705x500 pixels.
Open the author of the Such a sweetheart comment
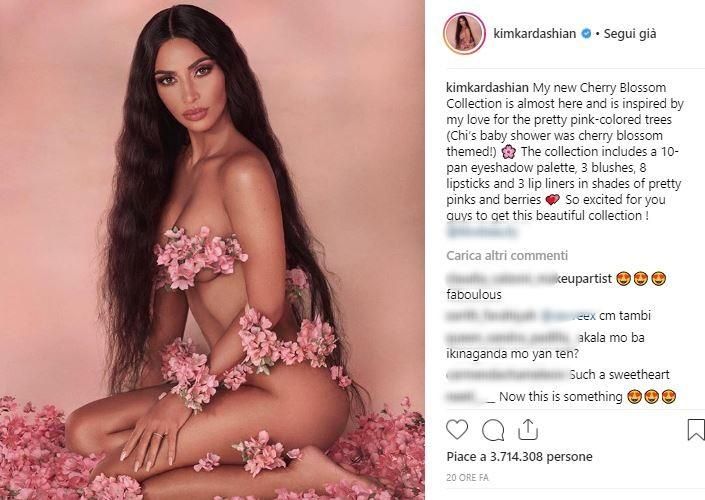click(x=506, y=374)
